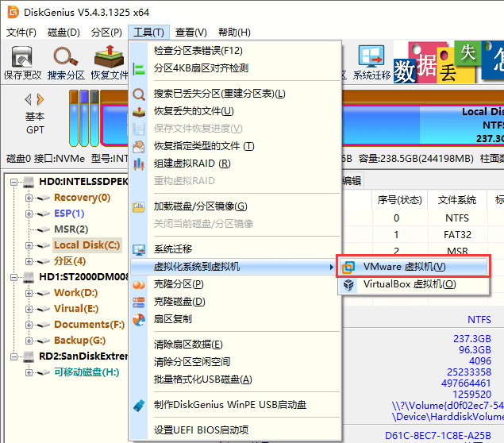Expand the Work(D:) partition node
This screenshot has width=504, height=443.
(29, 293)
